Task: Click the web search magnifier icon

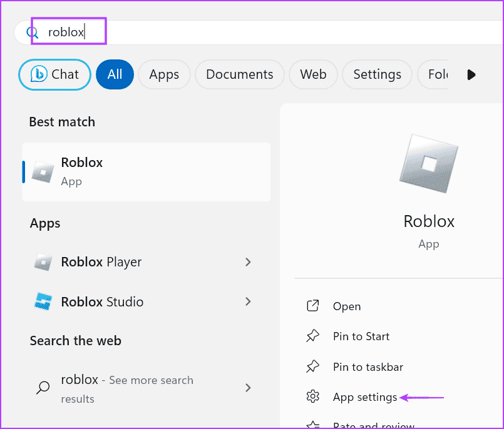Action: pos(43,388)
